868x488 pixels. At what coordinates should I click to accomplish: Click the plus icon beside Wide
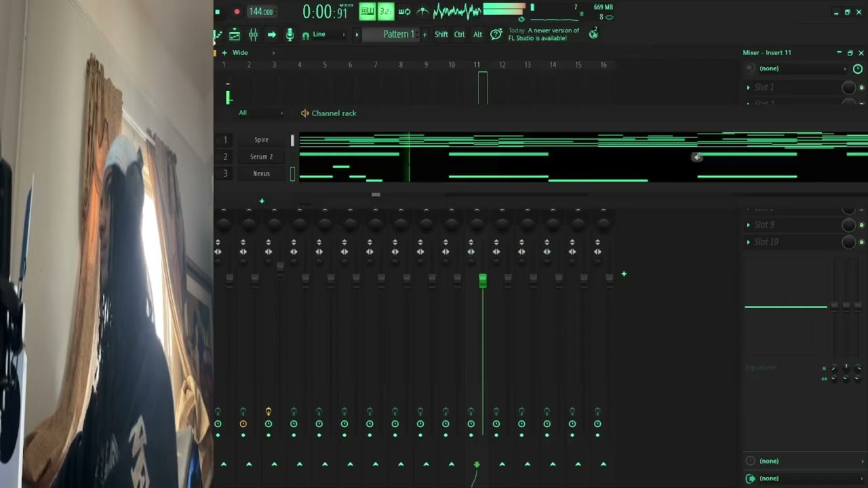click(224, 53)
